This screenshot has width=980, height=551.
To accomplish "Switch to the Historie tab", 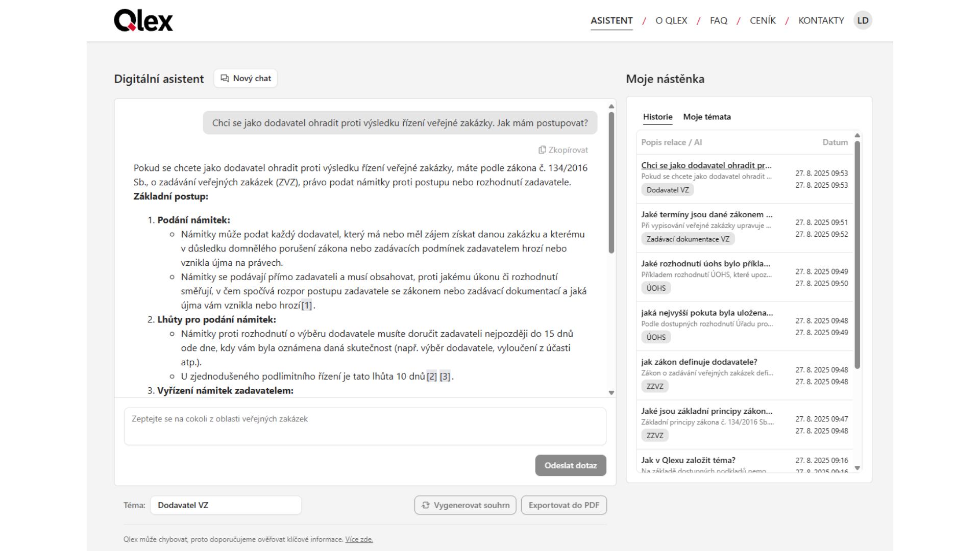I will (x=657, y=117).
